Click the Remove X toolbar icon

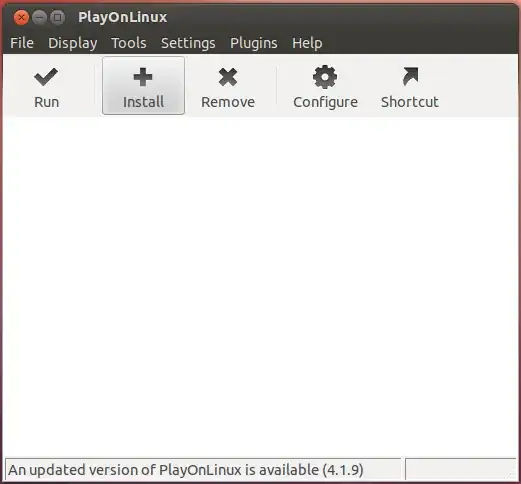pyautogui.click(x=228, y=77)
